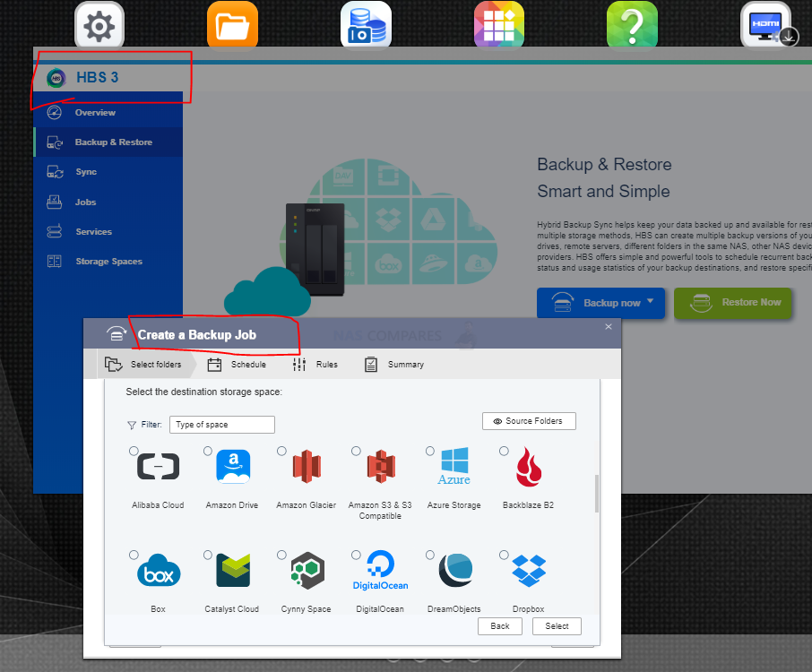
Task: Select Alibaba Cloud logo
Action: [x=158, y=467]
